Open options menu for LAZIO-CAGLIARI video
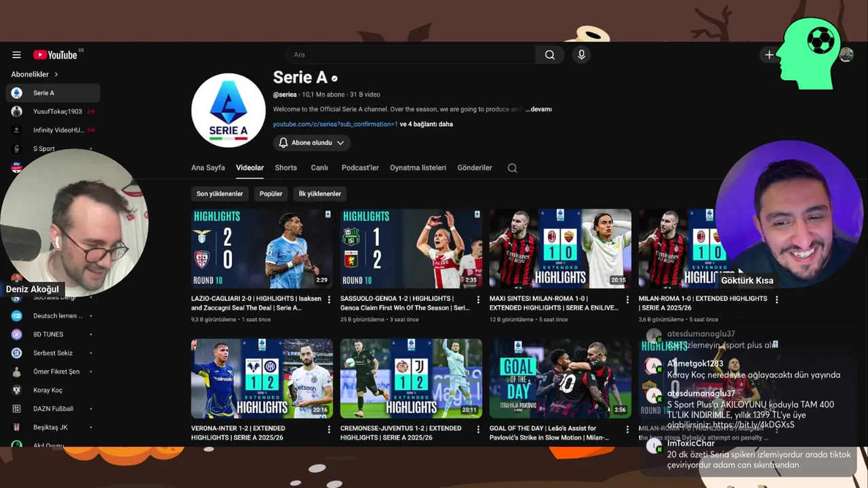Screen dimensions: 868x488 coord(329,299)
